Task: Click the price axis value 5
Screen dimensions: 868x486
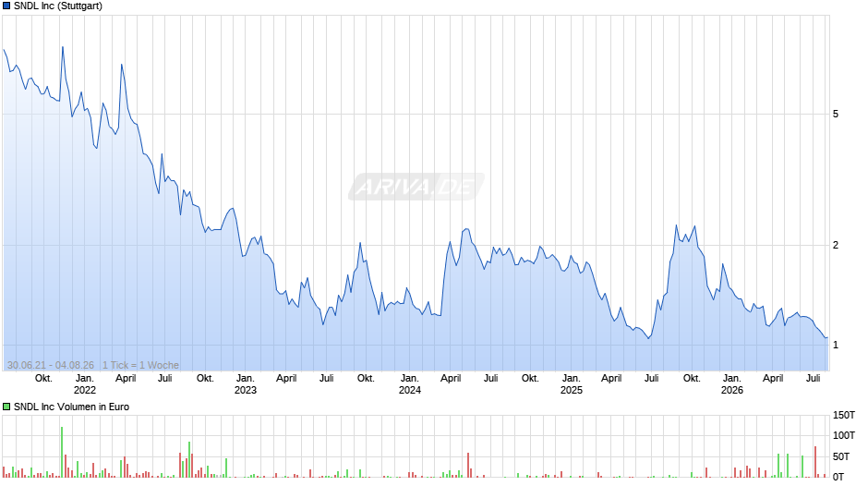Action: (x=836, y=115)
